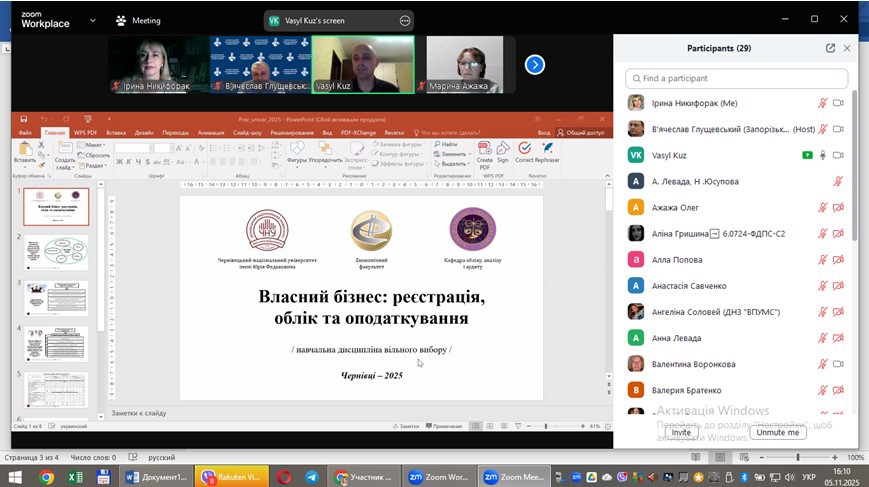Image resolution: width=869 pixels, height=487 pixels.
Task: Click the next video thumbnails arrow
Action: 535,64
